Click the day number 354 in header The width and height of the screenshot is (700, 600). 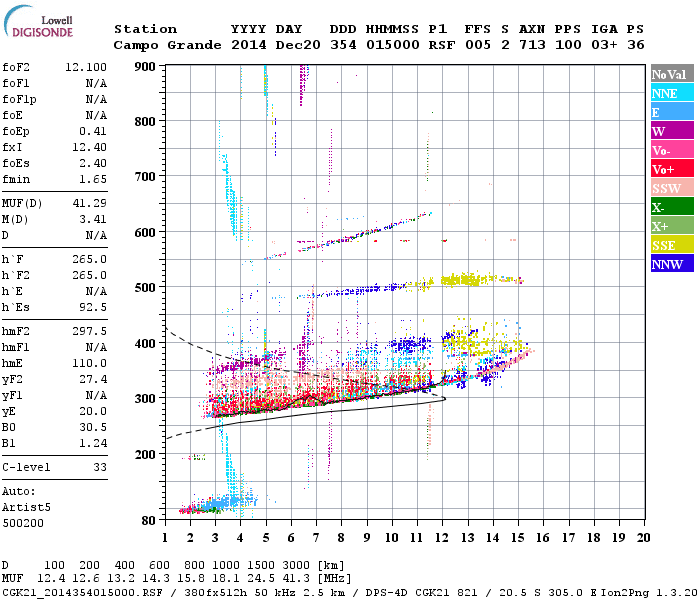click(343, 45)
